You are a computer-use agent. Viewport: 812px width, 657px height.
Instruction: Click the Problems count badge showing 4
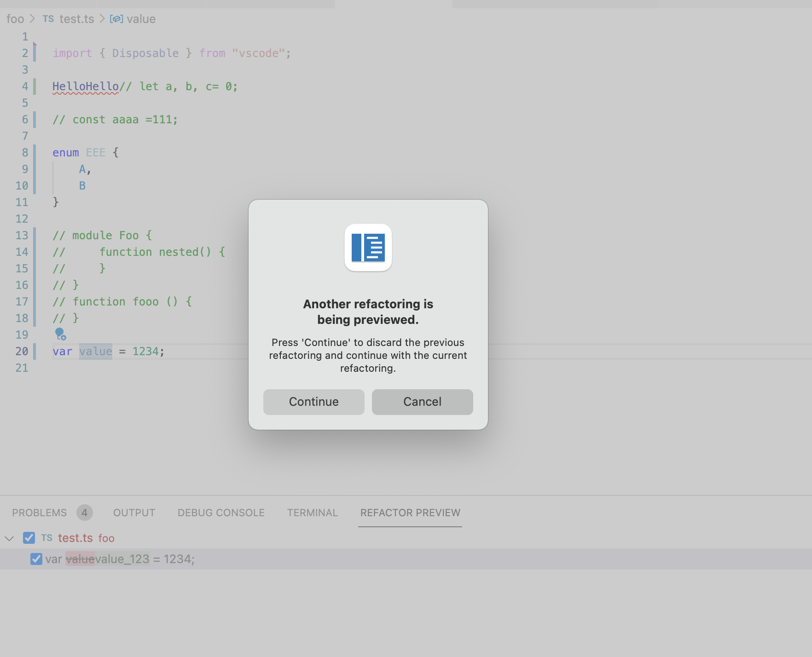click(x=85, y=512)
